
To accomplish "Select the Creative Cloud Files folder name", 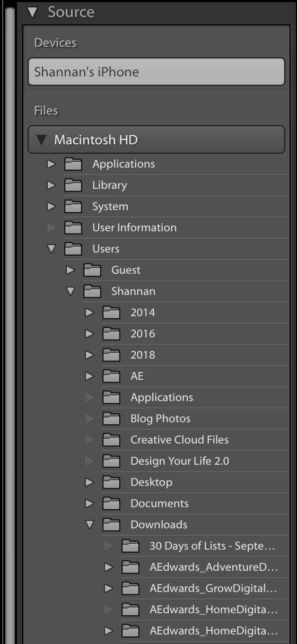I will coord(180,440).
